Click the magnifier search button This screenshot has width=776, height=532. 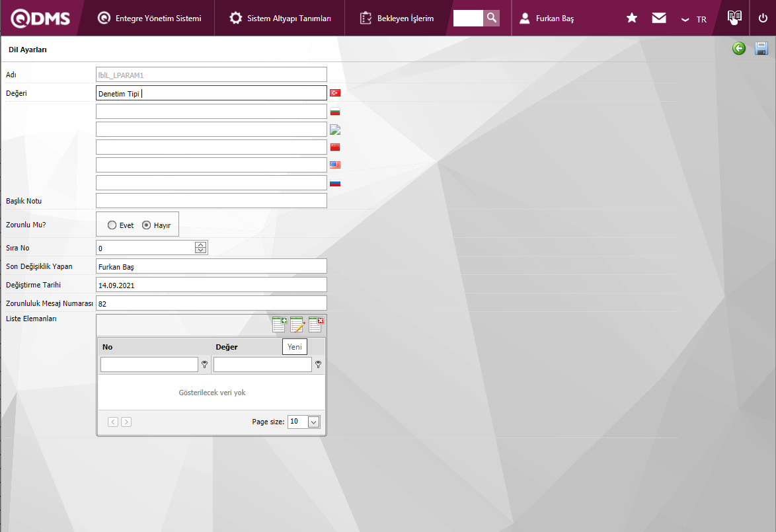[491, 18]
